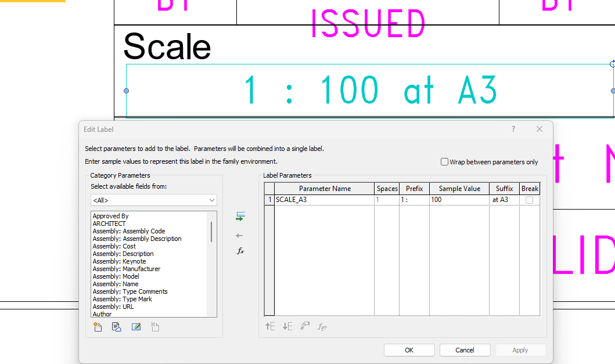Select Author in the fields list

coord(102,314)
